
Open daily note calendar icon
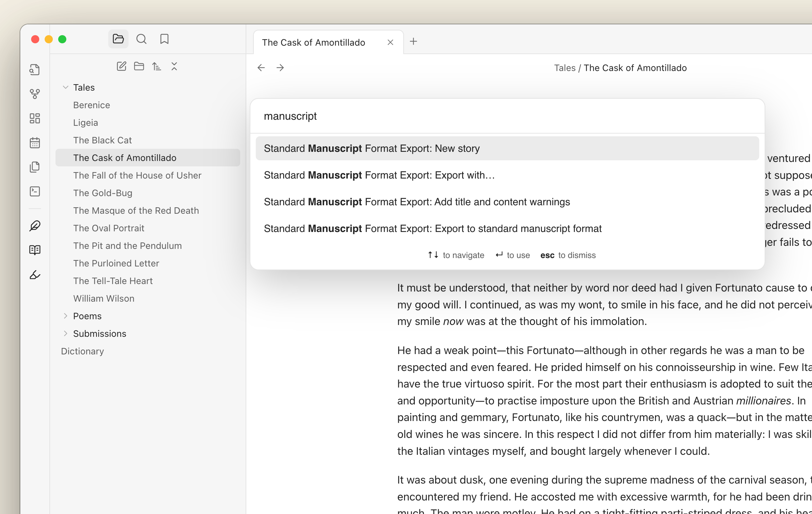[35, 143]
